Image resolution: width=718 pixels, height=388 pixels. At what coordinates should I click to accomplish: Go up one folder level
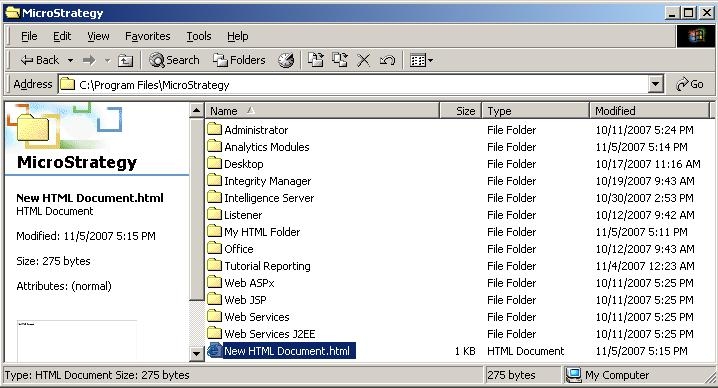point(125,60)
